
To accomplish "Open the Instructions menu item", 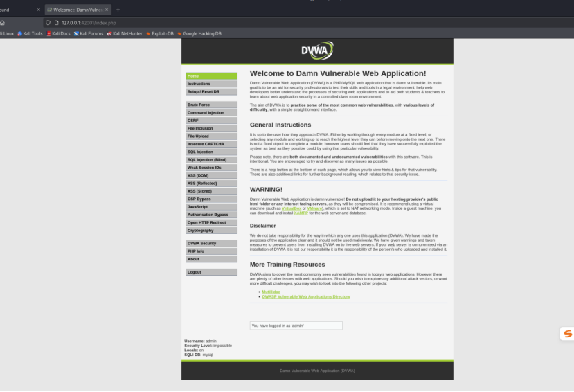I will click(x=212, y=84).
